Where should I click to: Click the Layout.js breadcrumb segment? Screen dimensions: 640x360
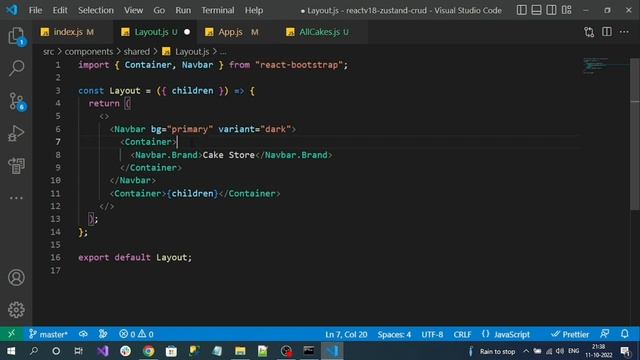(x=186, y=51)
